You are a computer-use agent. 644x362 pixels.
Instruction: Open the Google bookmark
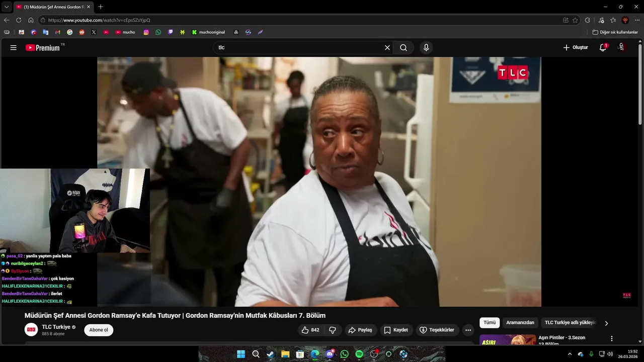[69, 32]
